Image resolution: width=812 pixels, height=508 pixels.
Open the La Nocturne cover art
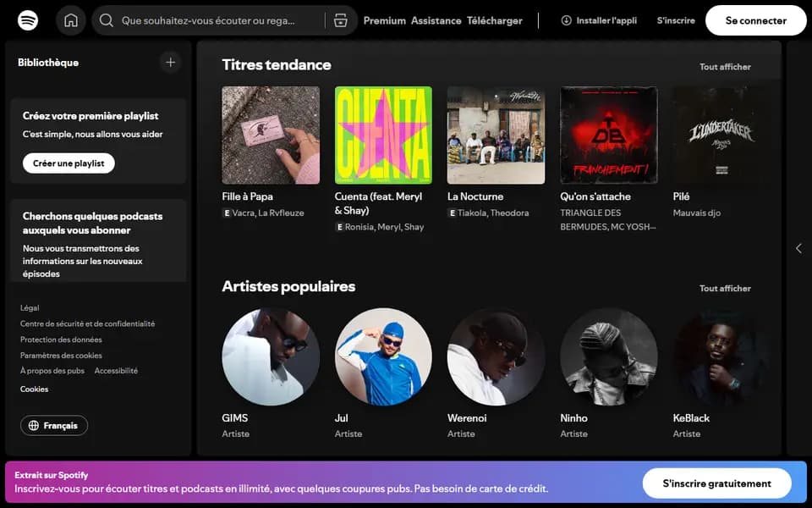pyautogui.click(x=497, y=135)
